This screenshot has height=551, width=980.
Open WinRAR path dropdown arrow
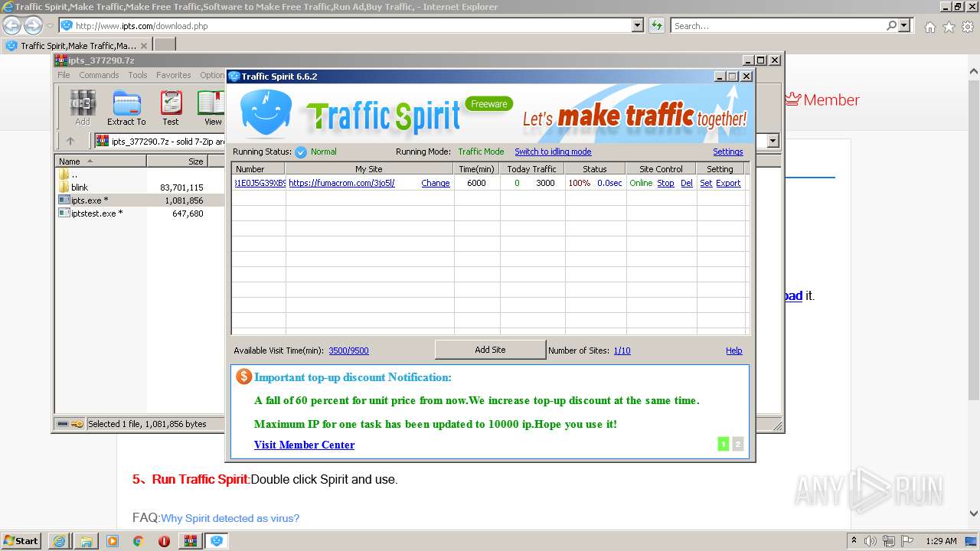[773, 141]
